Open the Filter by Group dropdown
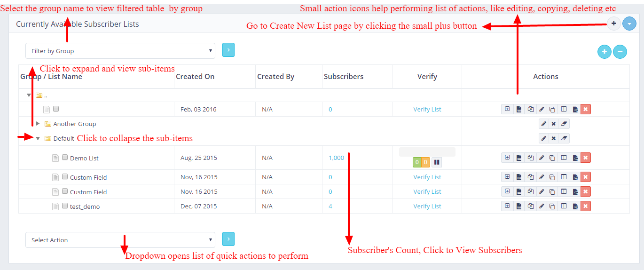This screenshot has height=270, width=644. (120, 51)
